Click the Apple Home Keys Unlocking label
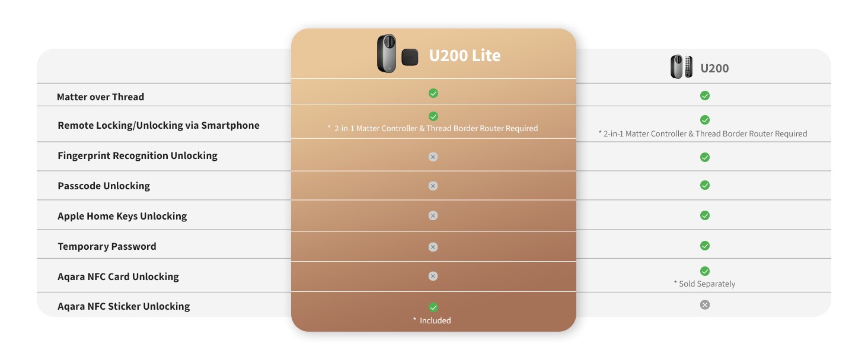Screen dimensions: 868x356 122,216
